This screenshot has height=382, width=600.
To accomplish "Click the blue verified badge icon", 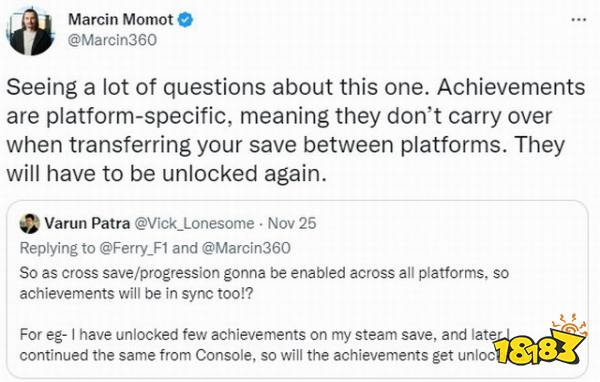I will coord(186,20).
